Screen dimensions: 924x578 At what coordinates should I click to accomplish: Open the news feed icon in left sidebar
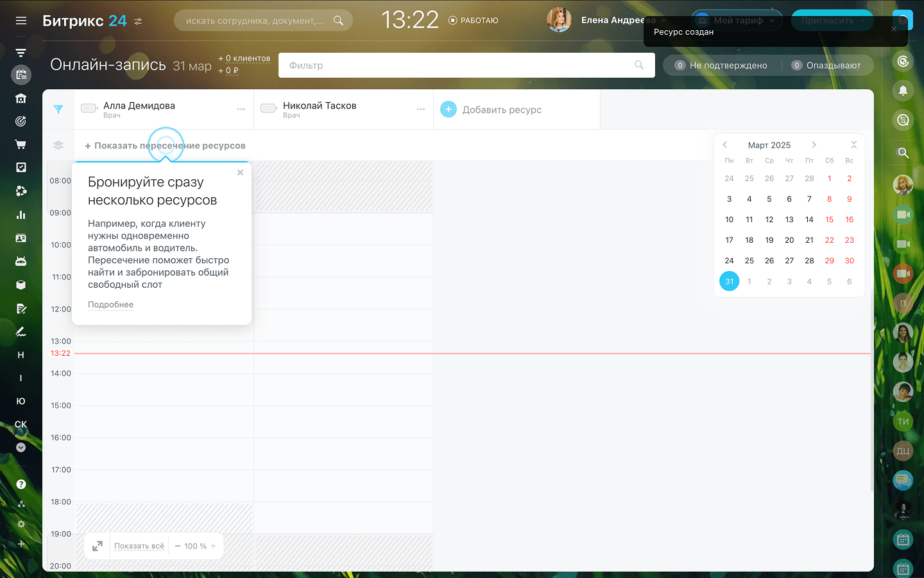click(x=21, y=52)
